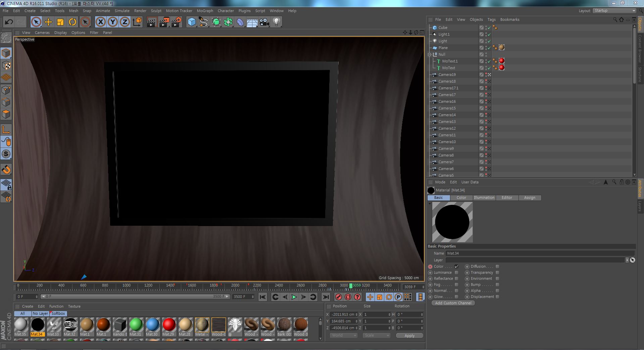Select the Move tool
Viewport: 644px width, 350px height.
[48, 22]
